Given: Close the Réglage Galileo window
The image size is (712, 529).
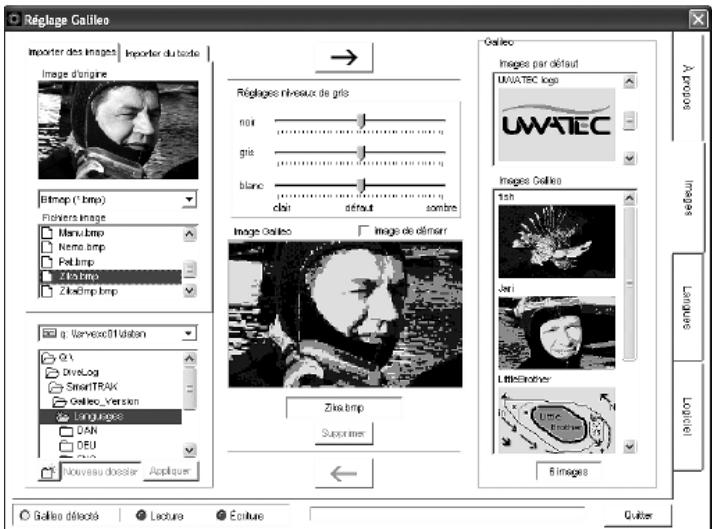Looking at the screenshot, I should coord(697,20).
